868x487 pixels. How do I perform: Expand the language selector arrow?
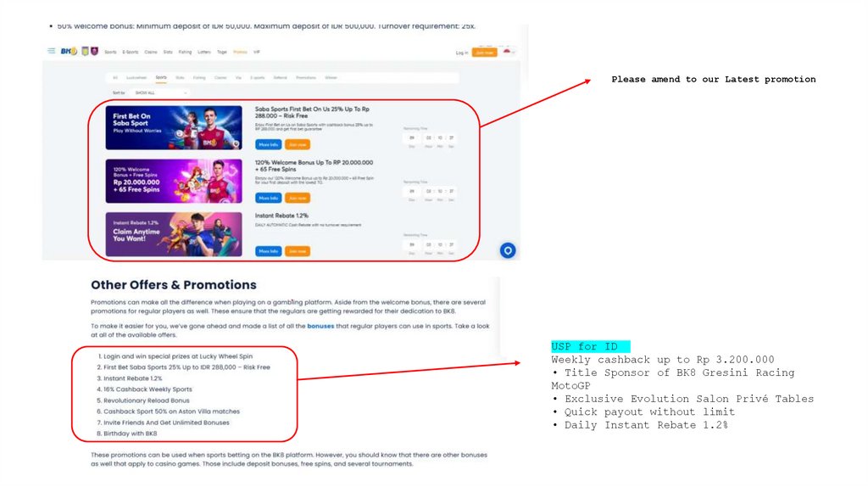click(x=514, y=52)
